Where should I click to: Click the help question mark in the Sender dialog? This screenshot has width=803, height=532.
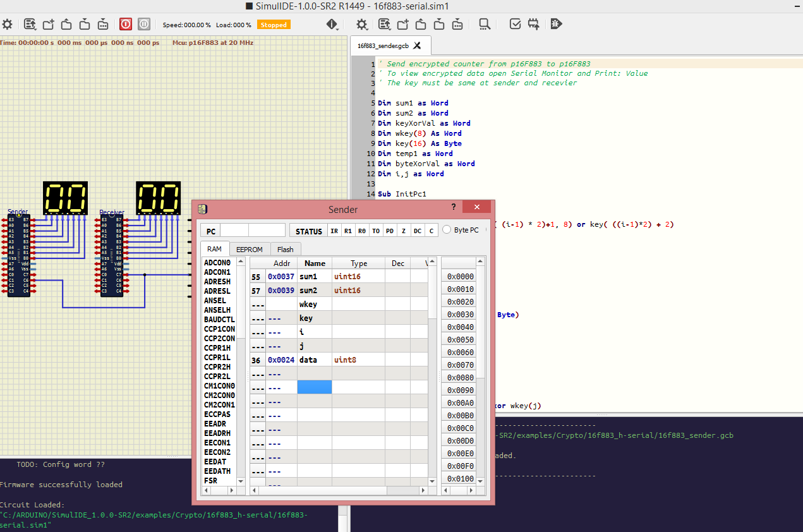click(453, 207)
